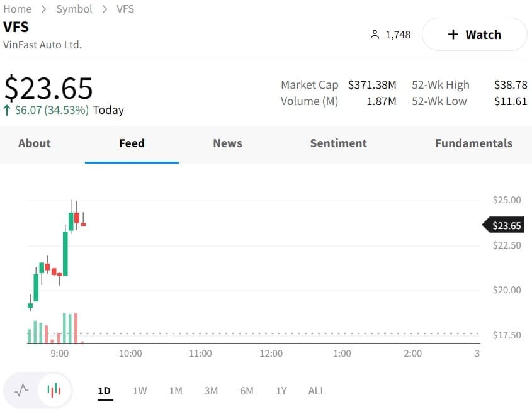
Task: Go to Home breadcrumb link
Action: pyautogui.click(x=18, y=9)
